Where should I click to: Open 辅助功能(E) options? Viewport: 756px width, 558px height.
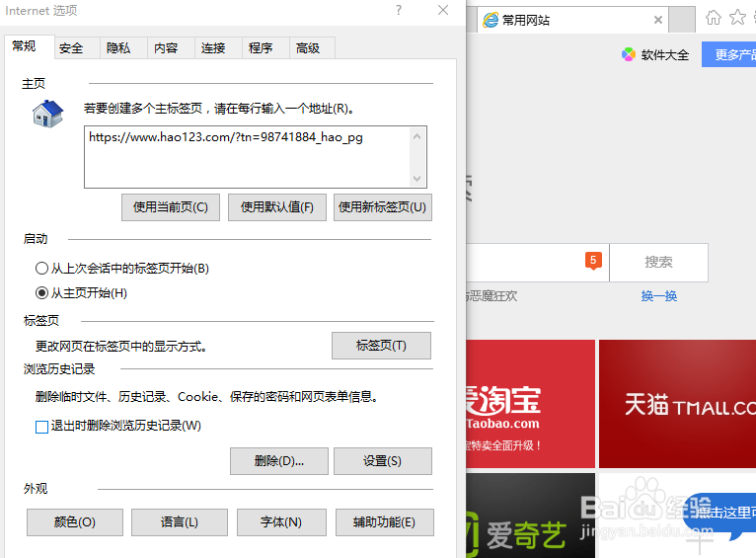pos(385,522)
